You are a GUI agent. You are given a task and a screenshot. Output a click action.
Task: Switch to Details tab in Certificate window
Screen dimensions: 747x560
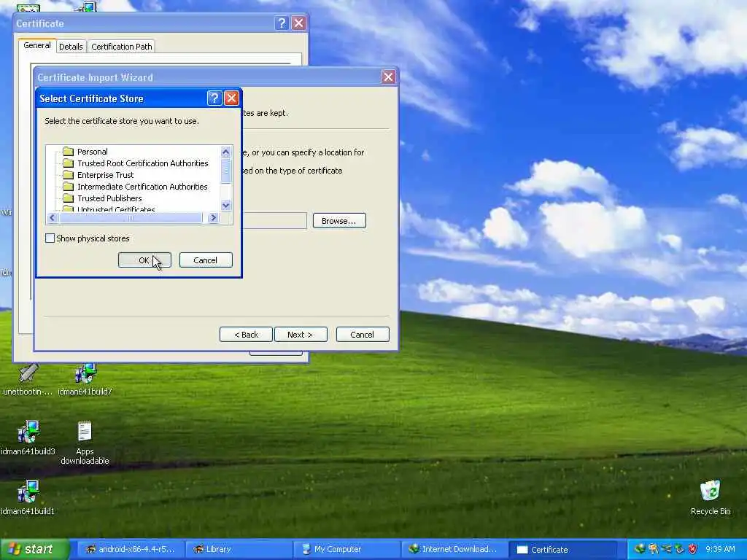pyautogui.click(x=71, y=46)
